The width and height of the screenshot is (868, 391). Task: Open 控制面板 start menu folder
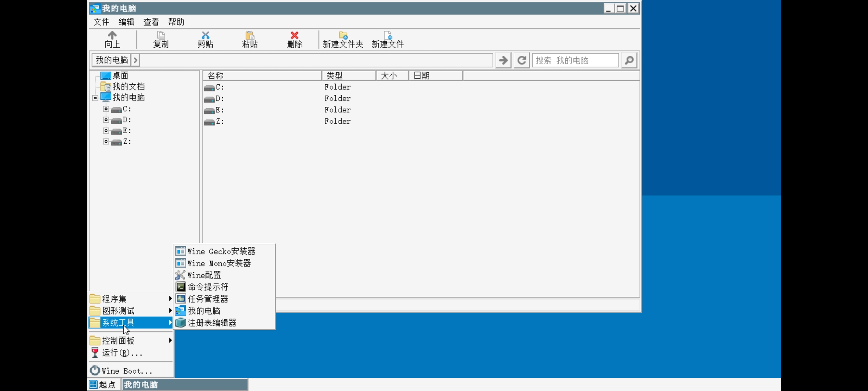click(x=131, y=341)
